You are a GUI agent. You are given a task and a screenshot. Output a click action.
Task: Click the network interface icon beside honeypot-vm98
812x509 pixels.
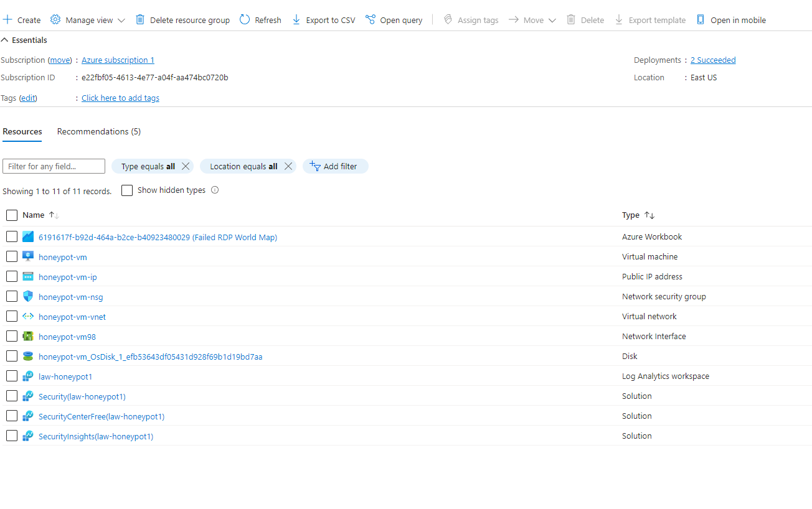coord(27,336)
